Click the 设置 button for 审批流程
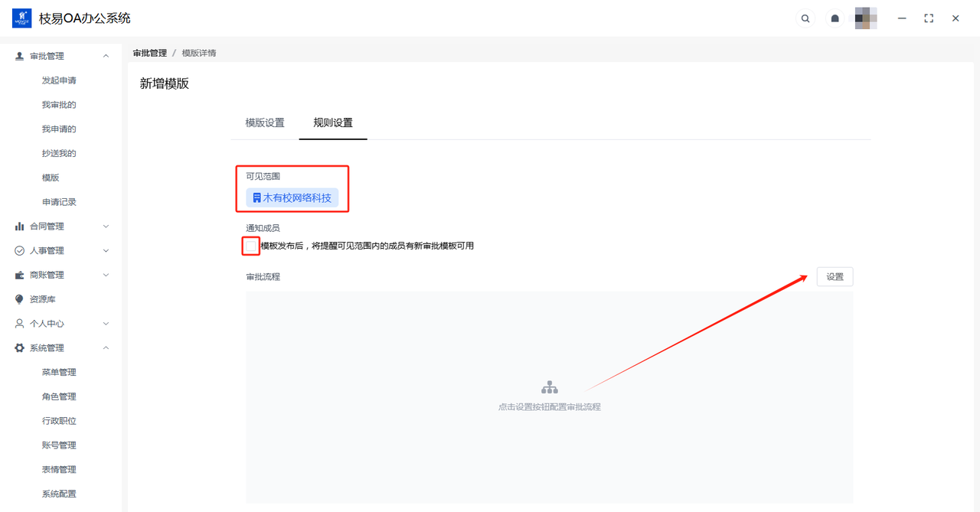This screenshot has width=980, height=512. point(835,277)
